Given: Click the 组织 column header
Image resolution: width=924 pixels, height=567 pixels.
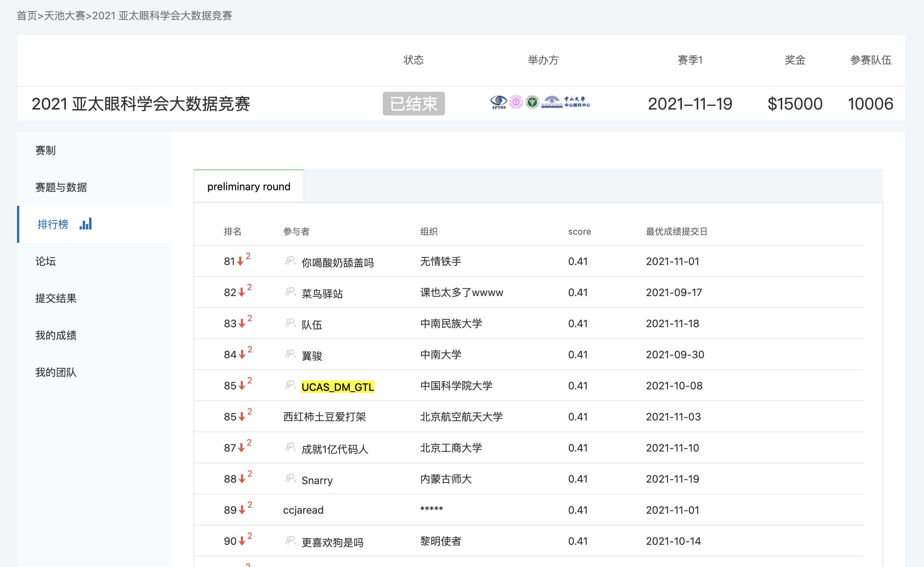Looking at the screenshot, I should click(x=429, y=231).
